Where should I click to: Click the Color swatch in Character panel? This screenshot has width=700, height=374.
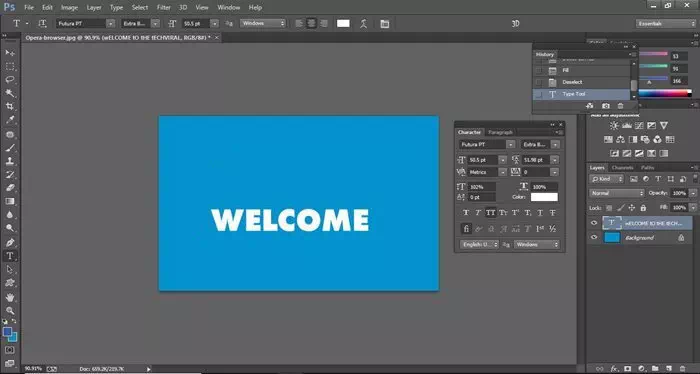click(544, 197)
